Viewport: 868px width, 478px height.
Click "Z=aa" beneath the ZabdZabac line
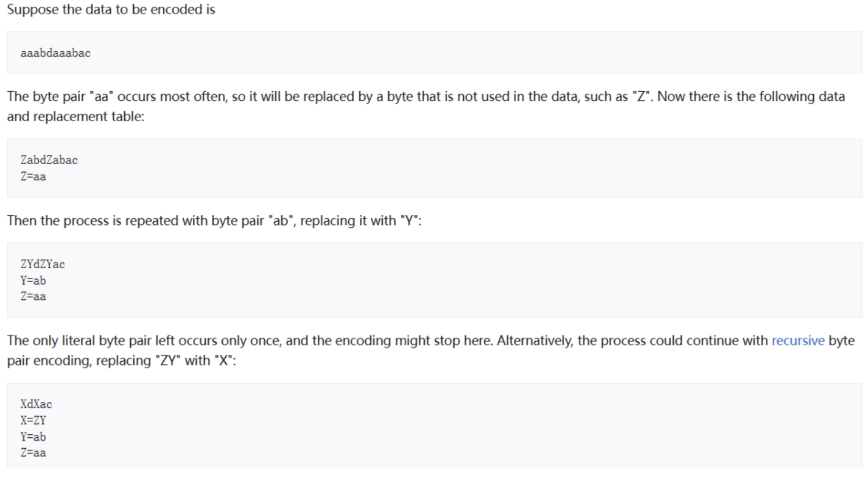coord(33,176)
